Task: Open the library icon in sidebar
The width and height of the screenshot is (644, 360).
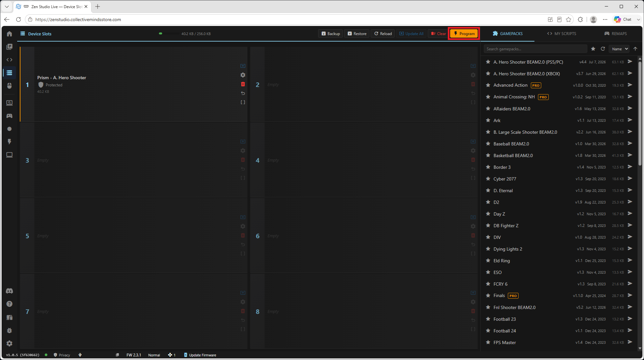Action: (9, 47)
